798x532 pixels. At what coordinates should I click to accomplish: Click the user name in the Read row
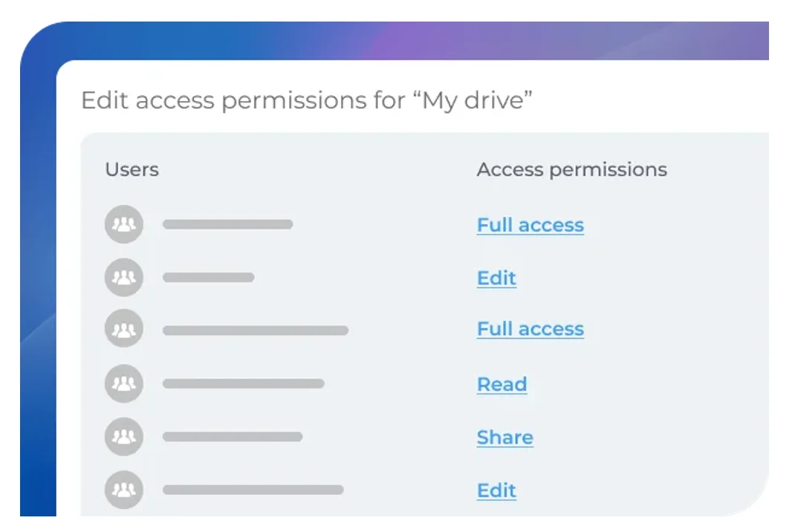pyautogui.click(x=243, y=384)
